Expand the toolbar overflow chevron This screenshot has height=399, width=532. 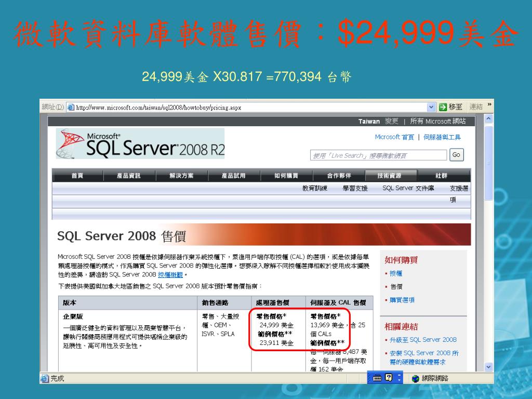489,104
